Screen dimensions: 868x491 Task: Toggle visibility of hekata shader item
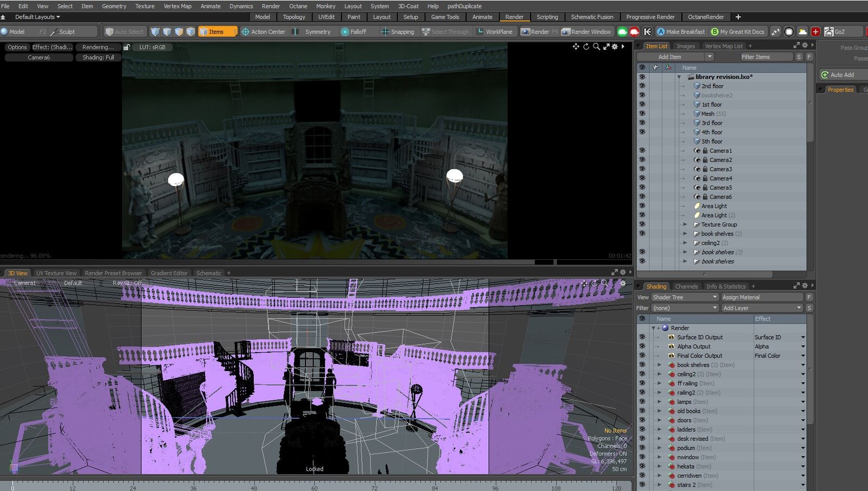(x=642, y=466)
